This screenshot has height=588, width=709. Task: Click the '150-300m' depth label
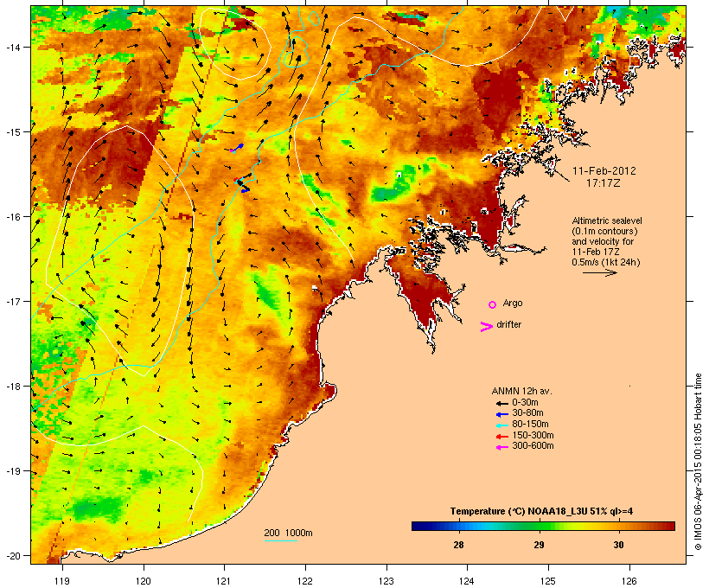tap(533, 435)
